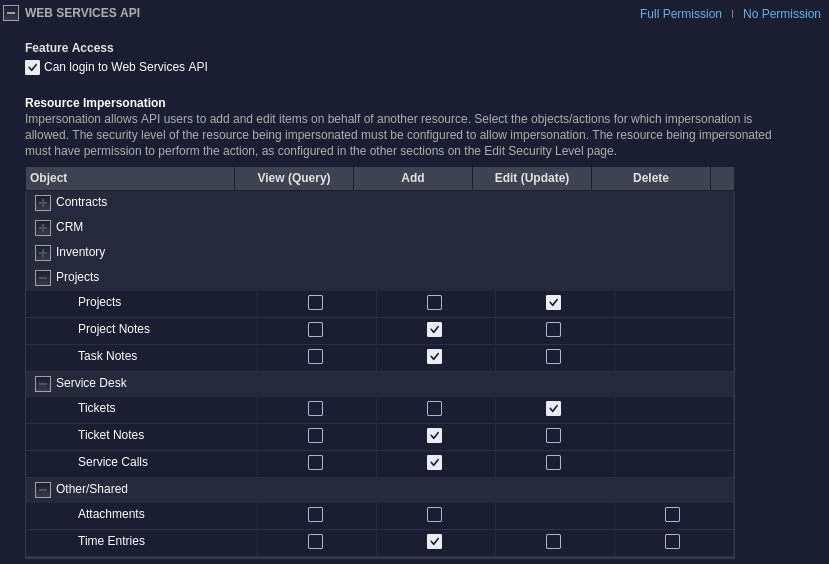The image size is (829, 564).
Task: Click the Resource Impersonation heading
Action: coord(95,103)
